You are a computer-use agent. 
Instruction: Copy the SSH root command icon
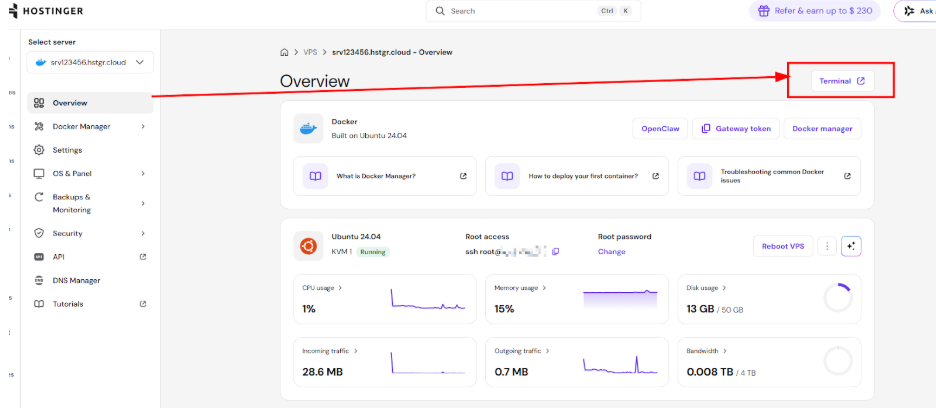tap(556, 251)
